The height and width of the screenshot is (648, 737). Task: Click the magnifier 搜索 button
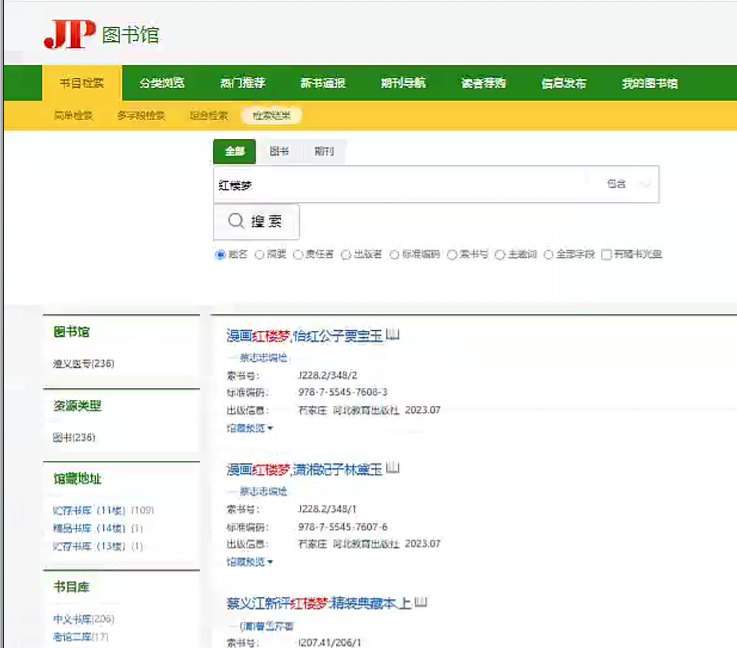point(256,221)
